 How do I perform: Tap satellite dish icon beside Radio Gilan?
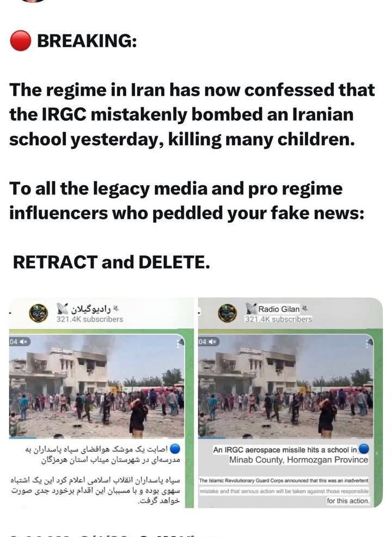tap(252, 309)
